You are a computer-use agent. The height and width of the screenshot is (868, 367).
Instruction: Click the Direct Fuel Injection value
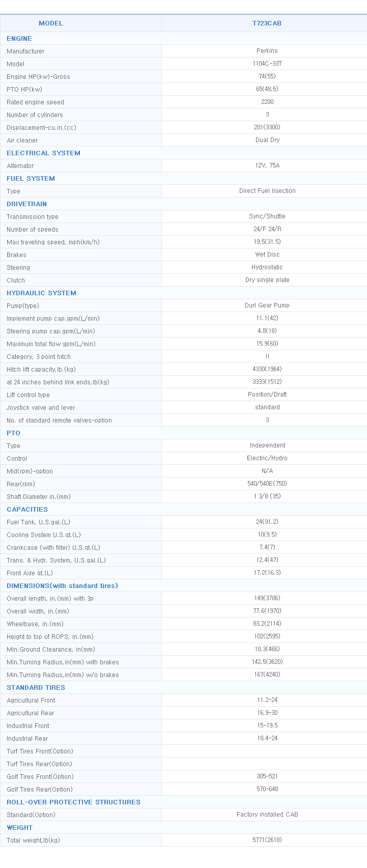pyautogui.click(x=267, y=191)
